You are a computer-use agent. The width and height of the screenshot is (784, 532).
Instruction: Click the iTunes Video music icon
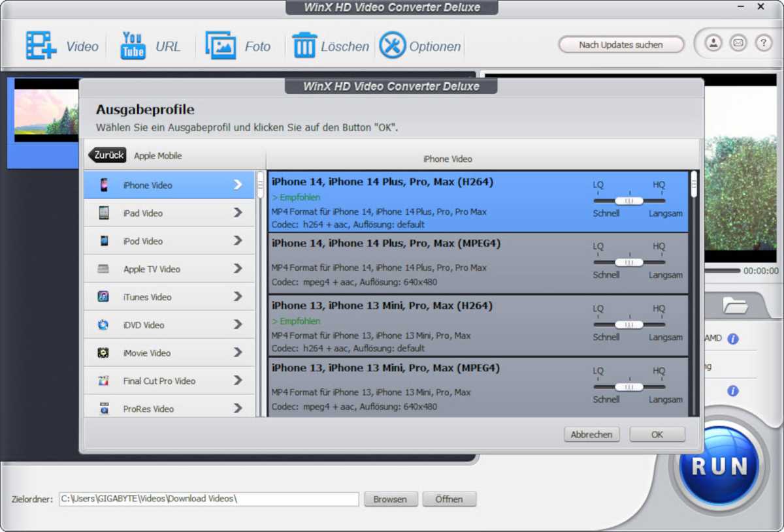coord(103,297)
